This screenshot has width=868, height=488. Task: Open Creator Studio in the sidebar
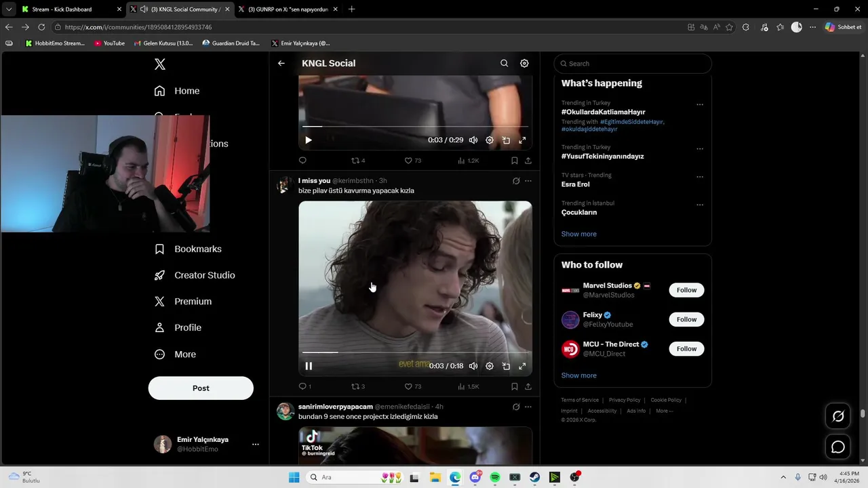coord(195,275)
